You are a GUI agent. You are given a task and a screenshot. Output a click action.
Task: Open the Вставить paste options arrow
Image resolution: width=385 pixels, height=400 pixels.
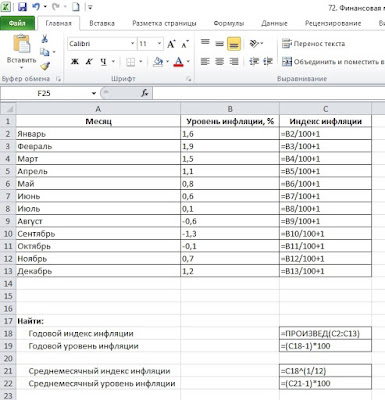(22, 68)
